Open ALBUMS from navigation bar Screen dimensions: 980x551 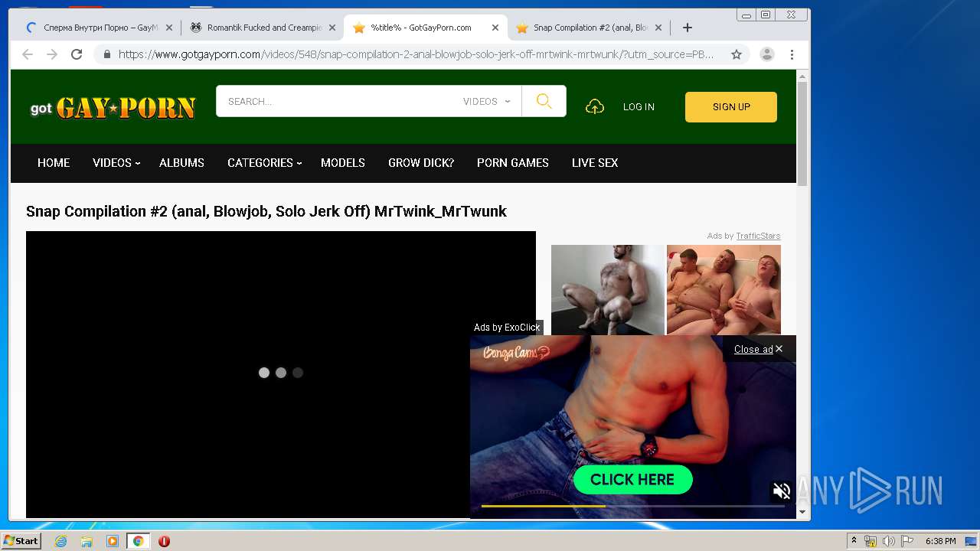(181, 163)
